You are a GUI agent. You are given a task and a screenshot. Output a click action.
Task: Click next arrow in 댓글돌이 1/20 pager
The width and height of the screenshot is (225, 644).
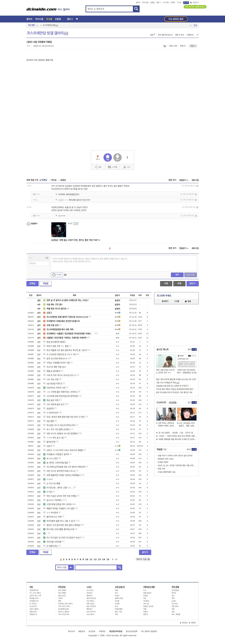[77, 223]
